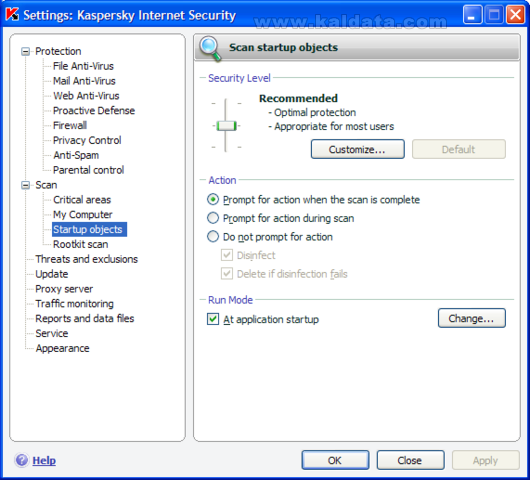Open File Anti-Virus settings

point(83,66)
